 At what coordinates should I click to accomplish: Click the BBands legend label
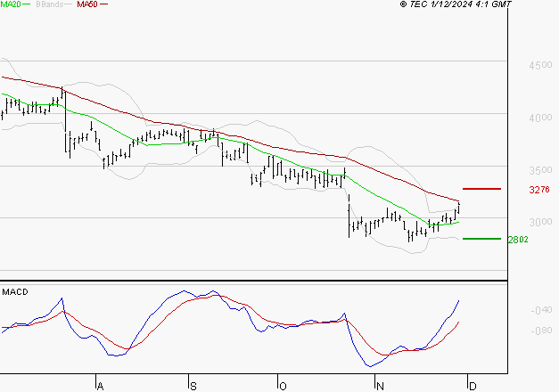pyautogui.click(x=50, y=4)
